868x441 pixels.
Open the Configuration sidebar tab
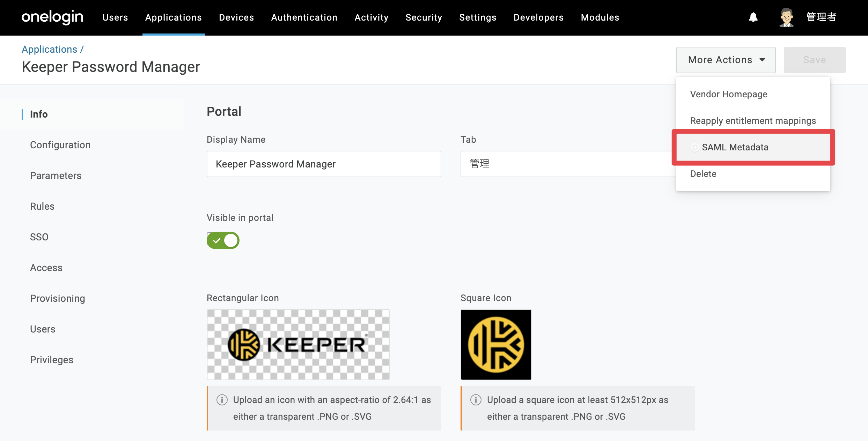60,145
